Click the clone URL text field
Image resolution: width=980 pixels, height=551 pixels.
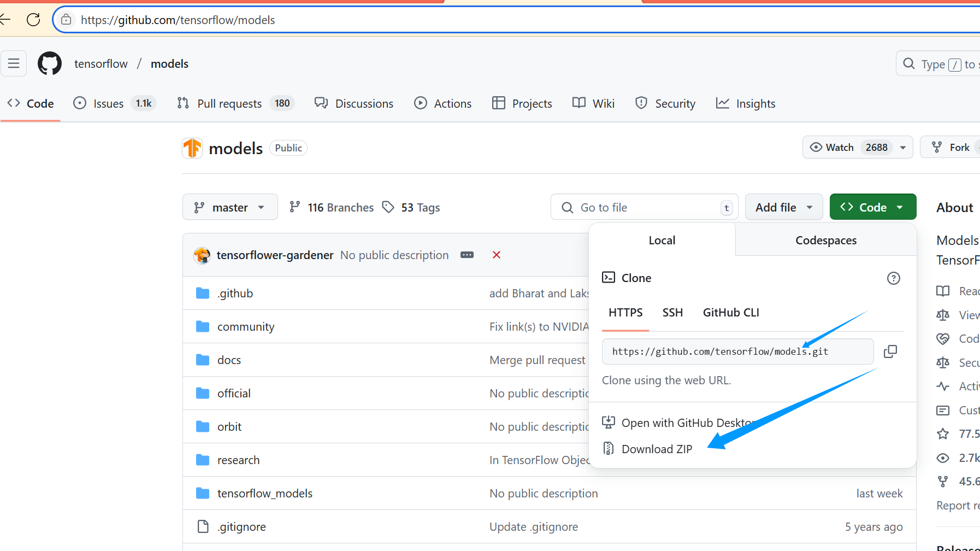pyautogui.click(x=737, y=351)
